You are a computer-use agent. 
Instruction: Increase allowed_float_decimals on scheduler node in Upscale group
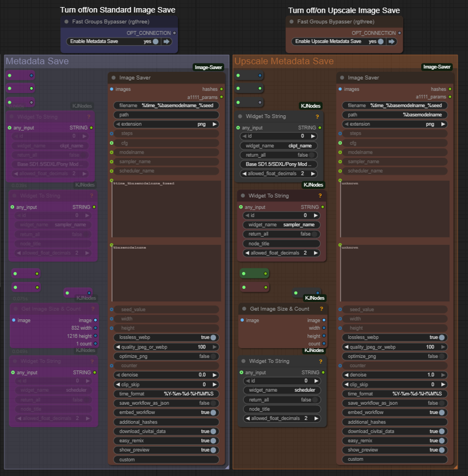[x=316, y=418]
